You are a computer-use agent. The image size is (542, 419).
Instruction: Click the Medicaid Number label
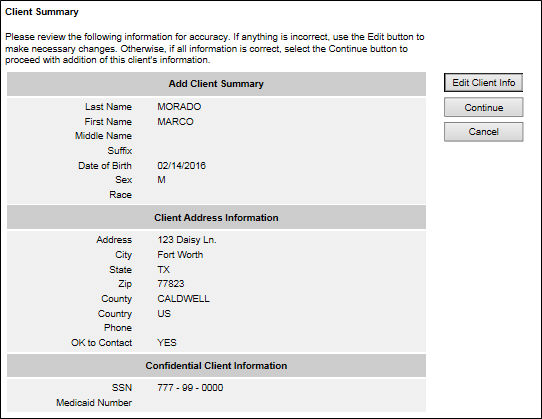(94, 403)
